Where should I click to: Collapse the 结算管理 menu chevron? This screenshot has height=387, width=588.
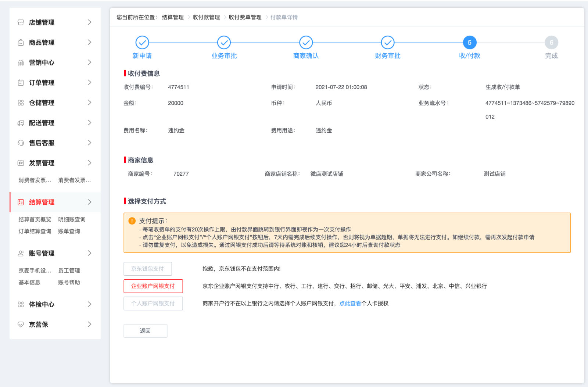[89, 202]
